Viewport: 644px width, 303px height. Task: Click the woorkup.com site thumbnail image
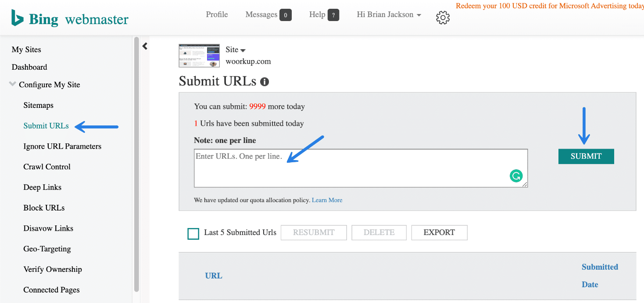click(x=199, y=56)
